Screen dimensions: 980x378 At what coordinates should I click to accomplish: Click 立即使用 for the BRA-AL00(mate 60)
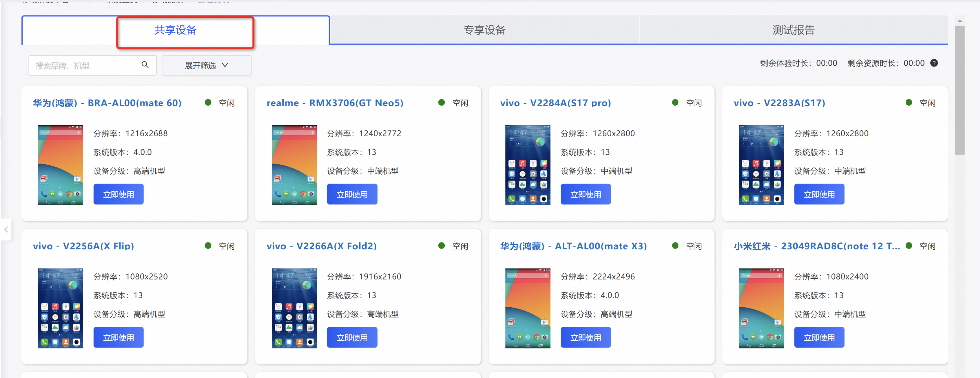118,194
